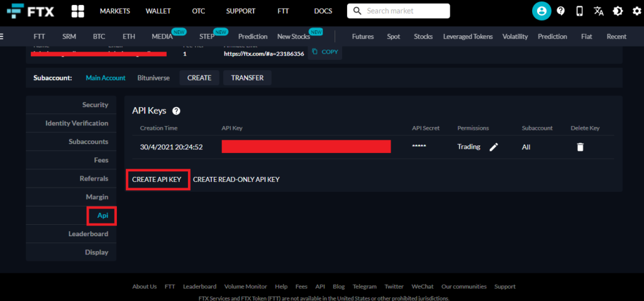This screenshot has height=301, width=644.
Task: Select the BTC ticker shortcut
Action: [x=99, y=37]
